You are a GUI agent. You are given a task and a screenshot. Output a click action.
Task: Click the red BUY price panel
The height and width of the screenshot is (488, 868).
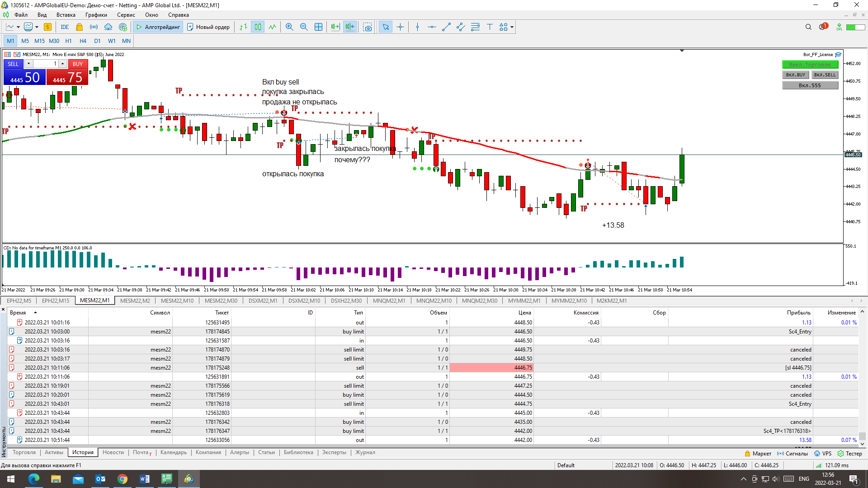point(67,78)
